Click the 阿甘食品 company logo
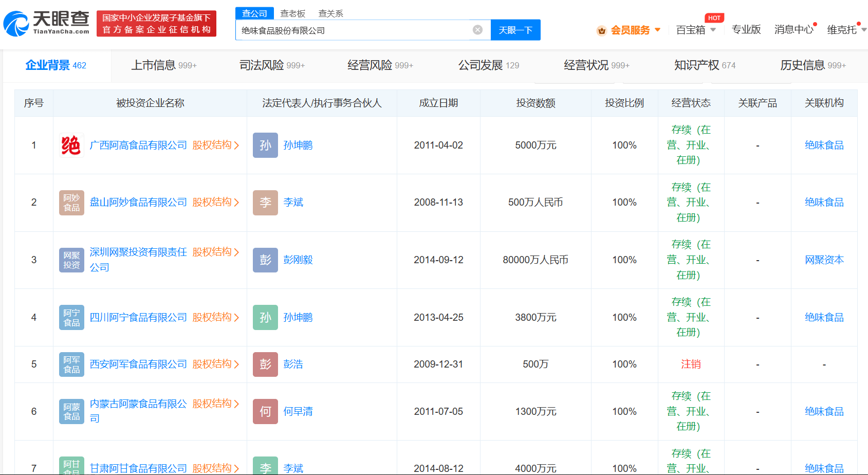 point(71,467)
